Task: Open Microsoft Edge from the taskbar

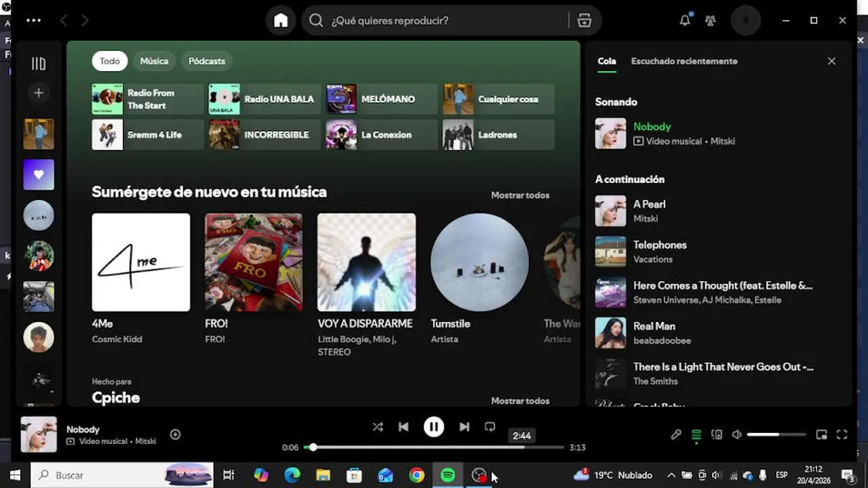Action: pos(292,475)
